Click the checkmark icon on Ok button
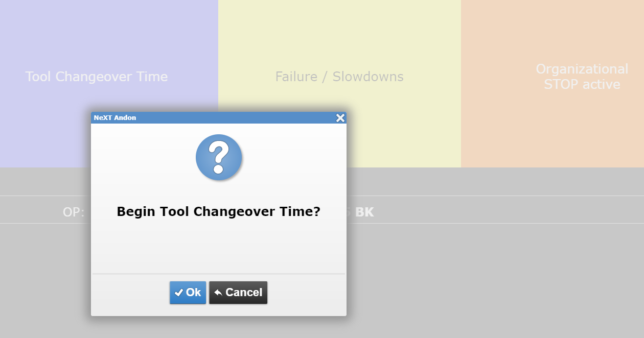This screenshot has height=338, width=644. point(178,293)
